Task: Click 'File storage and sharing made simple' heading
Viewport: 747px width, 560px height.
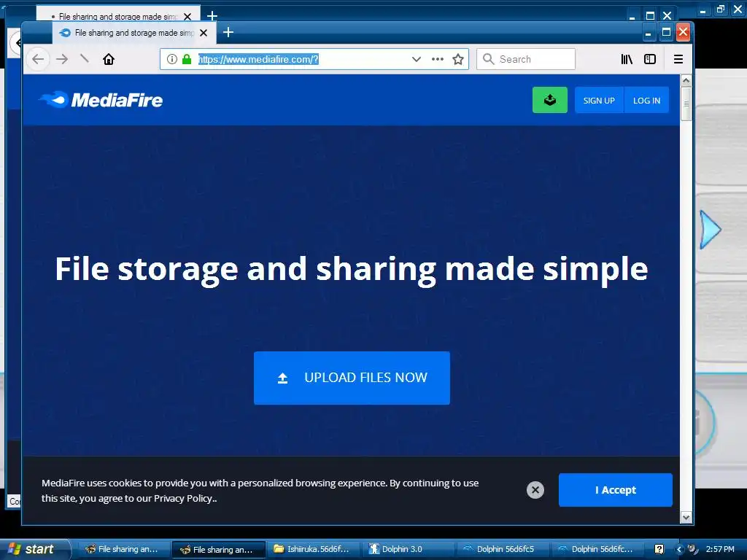Action: click(352, 269)
